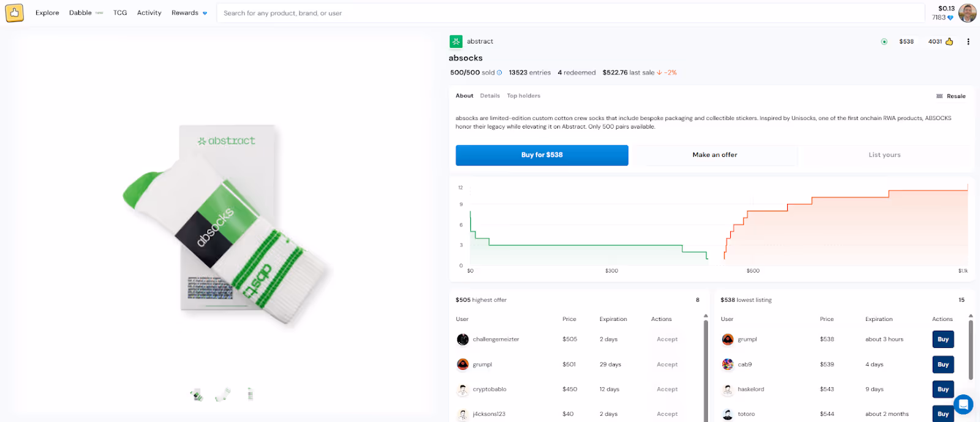Click cab9's avatar
This screenshot has width=980, height=422.
[x=728, y=364]
